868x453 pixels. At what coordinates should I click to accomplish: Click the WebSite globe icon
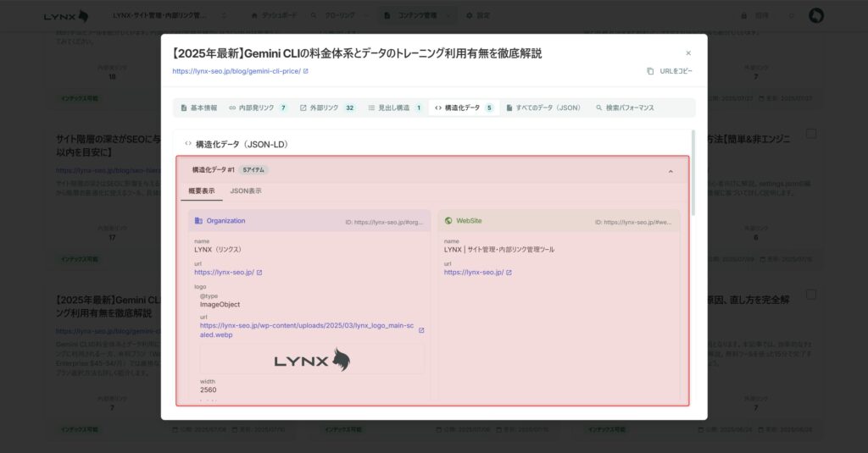448,221
